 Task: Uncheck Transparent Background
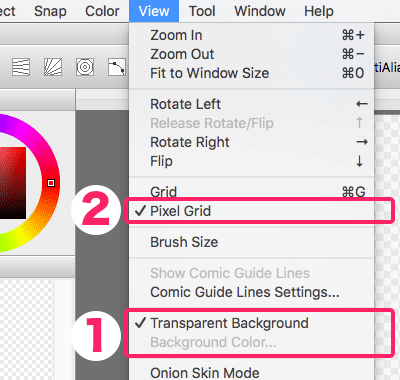tap(252, 323)
